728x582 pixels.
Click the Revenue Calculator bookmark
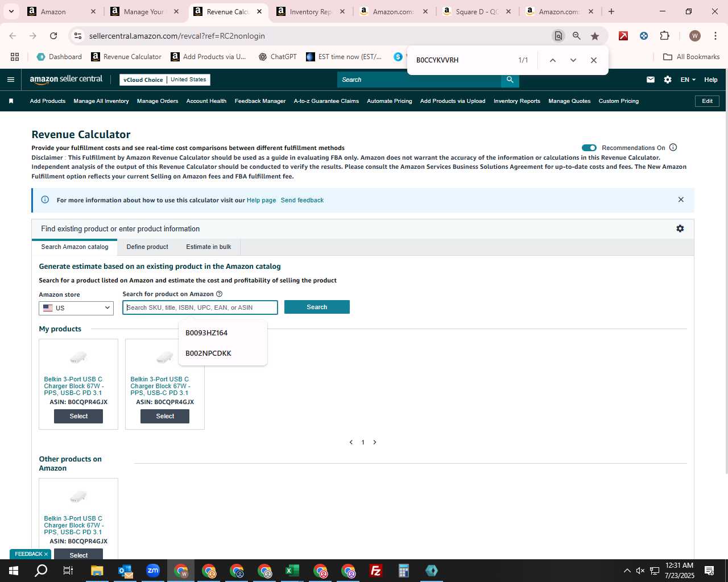coord(126,57)
